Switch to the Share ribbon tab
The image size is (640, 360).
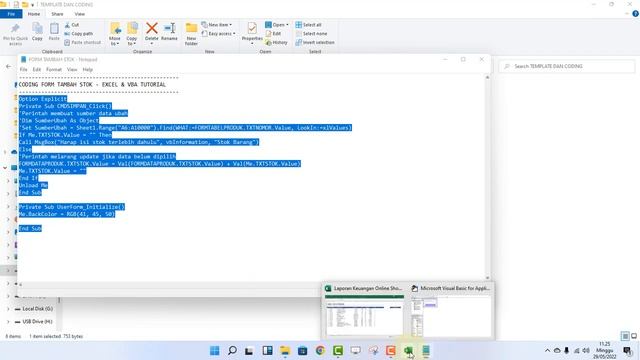(x=57, y=14)
